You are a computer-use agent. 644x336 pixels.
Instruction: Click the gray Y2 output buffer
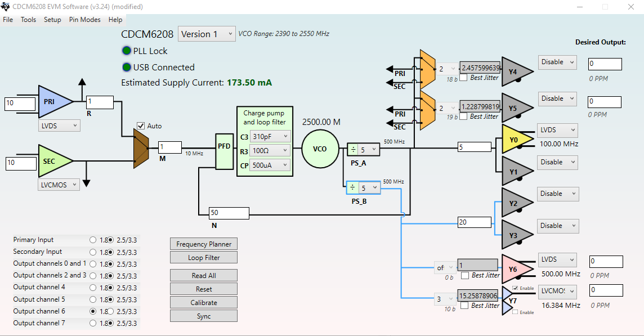click(x=516, y=203)
